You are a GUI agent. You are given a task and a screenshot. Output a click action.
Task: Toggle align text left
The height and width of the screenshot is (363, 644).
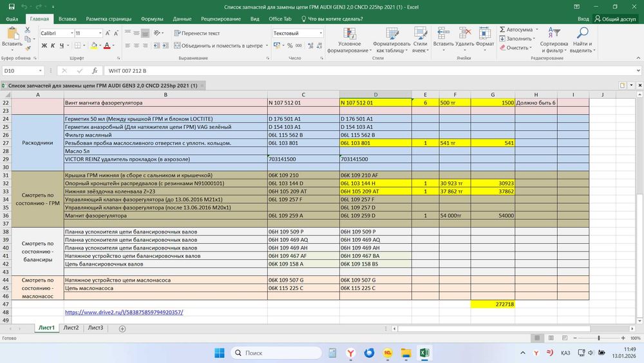tap(128, 46)
